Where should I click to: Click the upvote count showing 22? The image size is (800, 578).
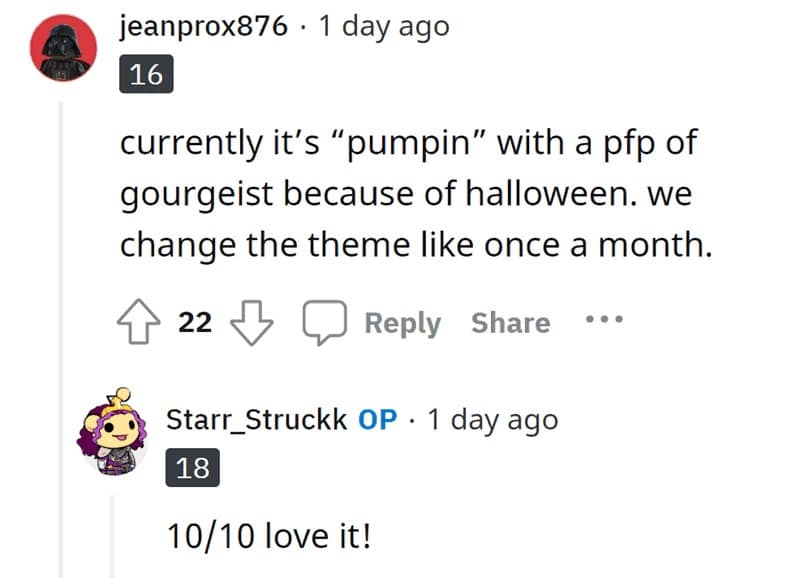pyautogui.click(x=197, y=321)
